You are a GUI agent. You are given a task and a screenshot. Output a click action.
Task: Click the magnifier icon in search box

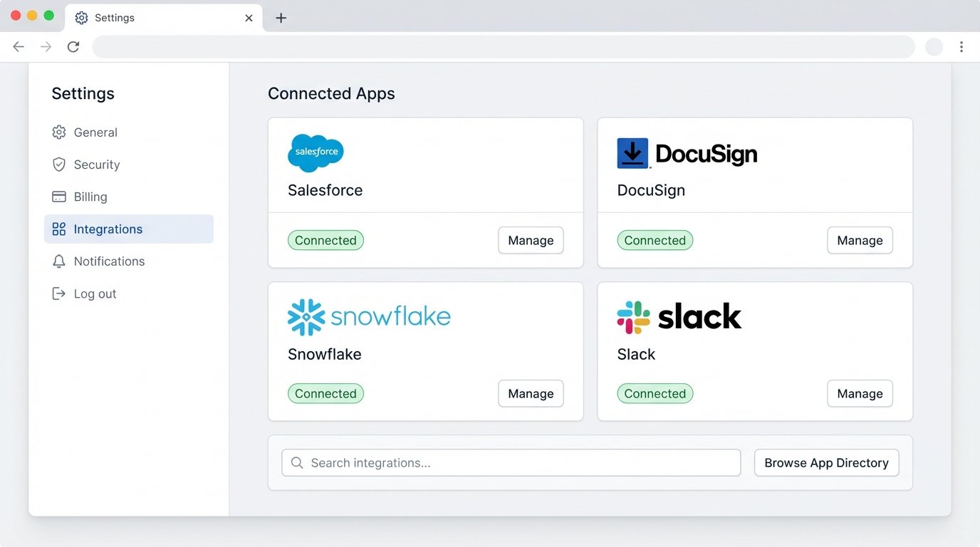point(297,463)
